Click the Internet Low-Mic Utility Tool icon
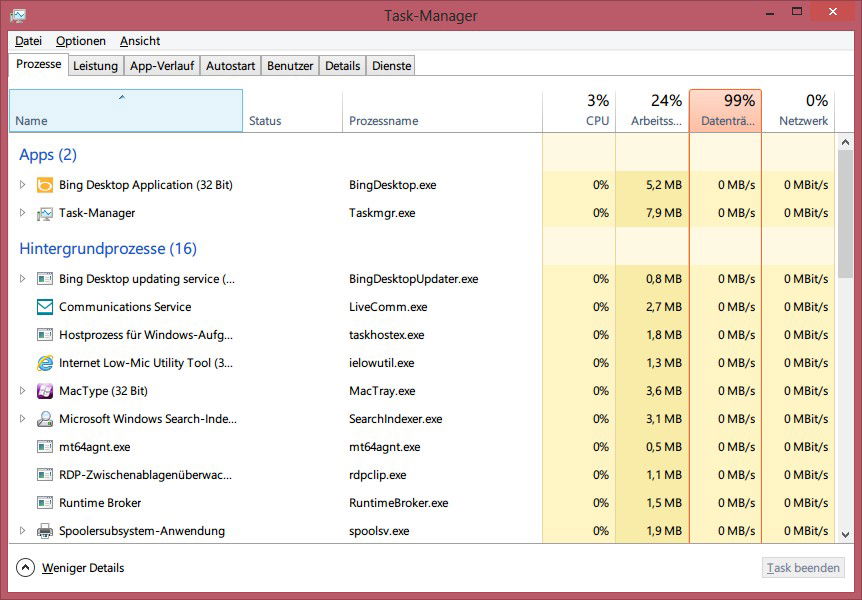 [x=45, y=363]
